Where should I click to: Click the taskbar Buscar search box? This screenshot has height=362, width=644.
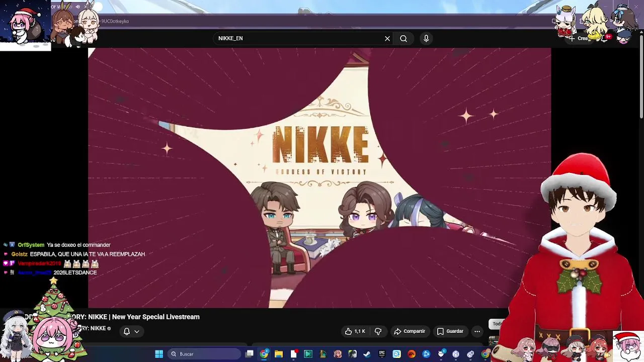point(204,354)
